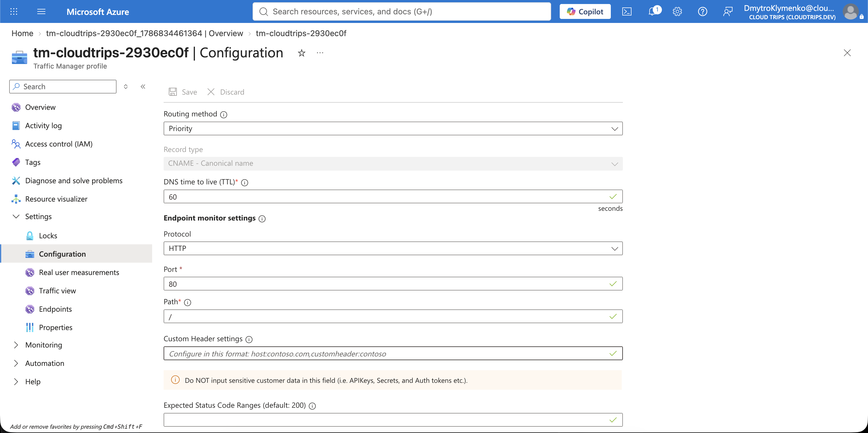Show DNS TTL info tooltip

(245, 182)
